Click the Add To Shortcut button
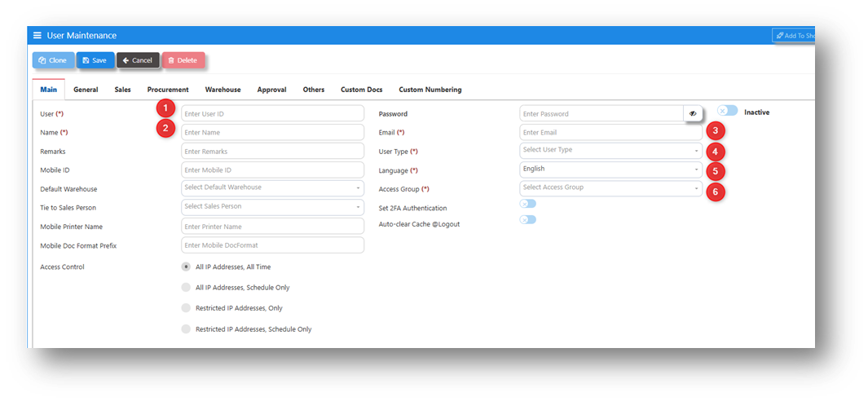The width and height of the screenshot is (868, 401). pos(794,35)
